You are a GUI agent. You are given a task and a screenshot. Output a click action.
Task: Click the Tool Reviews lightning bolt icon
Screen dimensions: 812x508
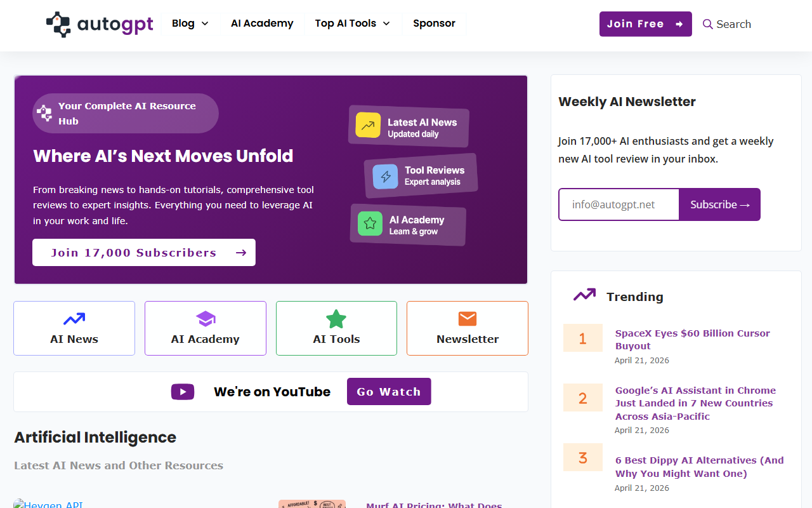(385, 176)
